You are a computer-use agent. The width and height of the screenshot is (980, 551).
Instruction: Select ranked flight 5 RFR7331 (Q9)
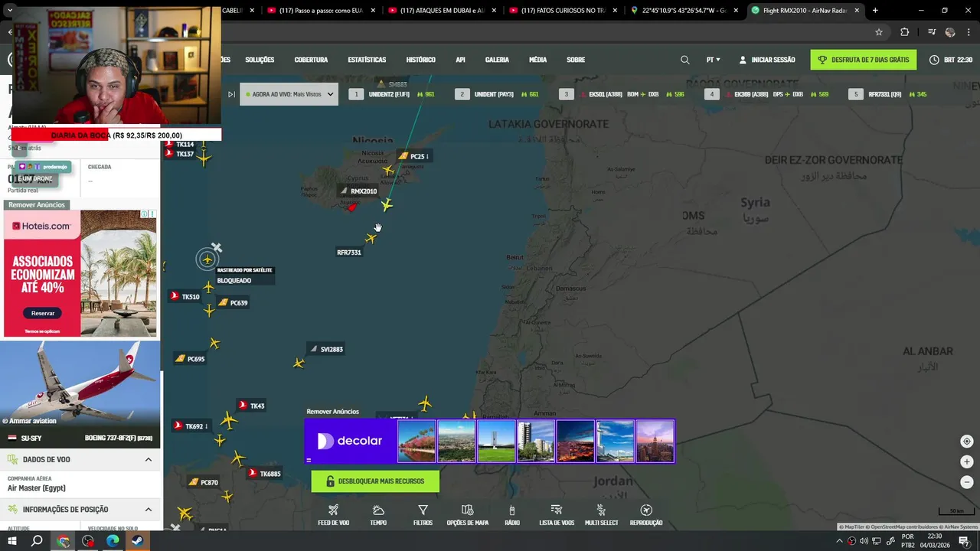[x=888, y=94]
